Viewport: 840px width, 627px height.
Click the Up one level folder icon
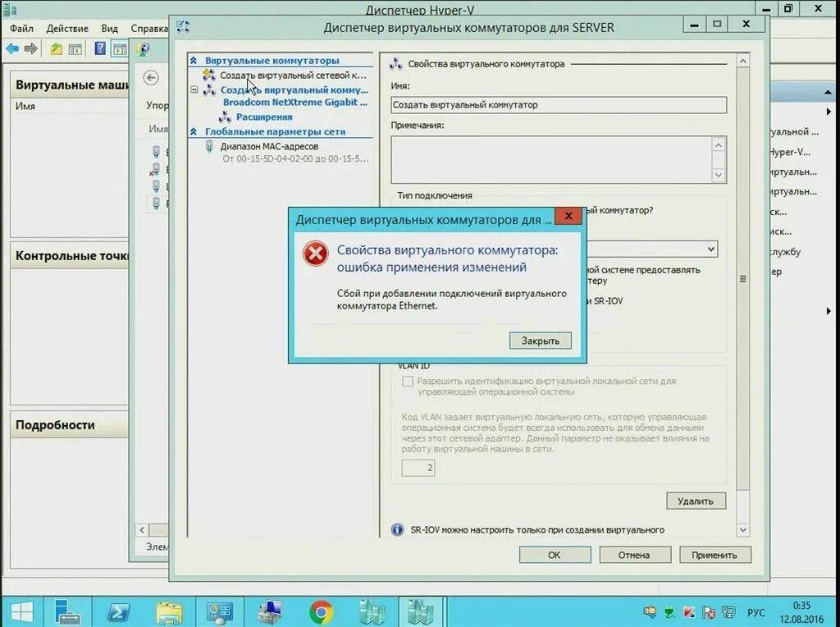(57, 49)
